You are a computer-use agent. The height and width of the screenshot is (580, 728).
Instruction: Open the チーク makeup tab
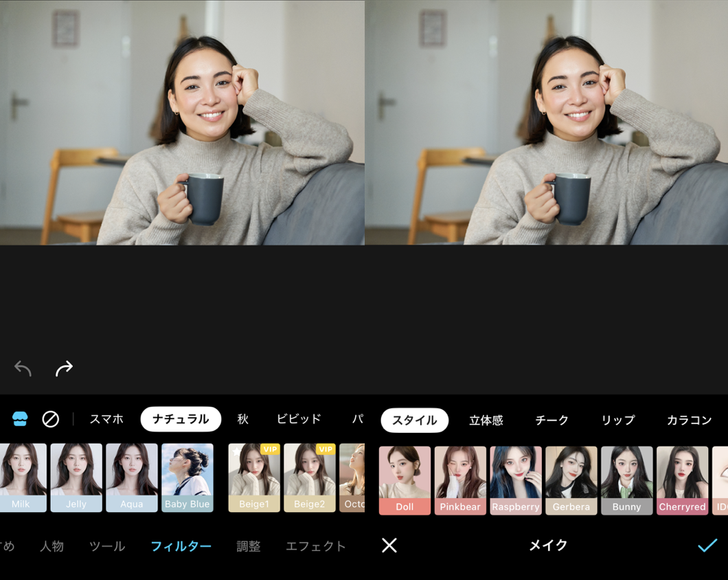552,420
